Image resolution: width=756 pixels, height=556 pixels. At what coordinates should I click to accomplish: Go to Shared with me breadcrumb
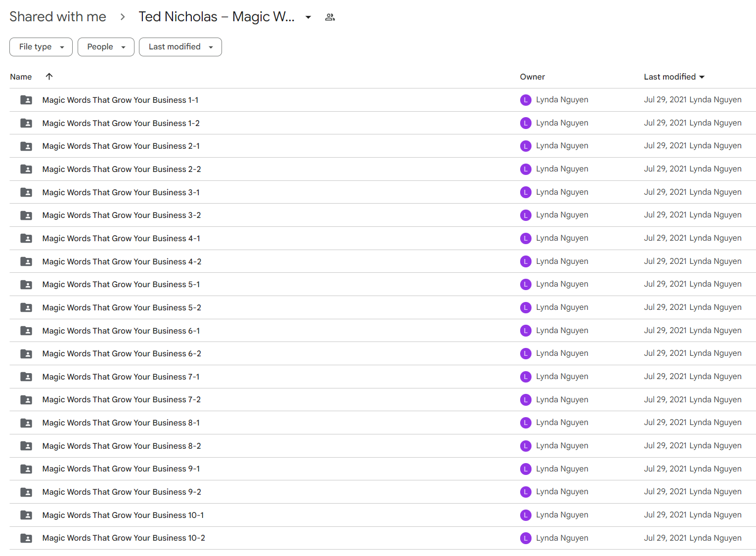click(58, 17)
